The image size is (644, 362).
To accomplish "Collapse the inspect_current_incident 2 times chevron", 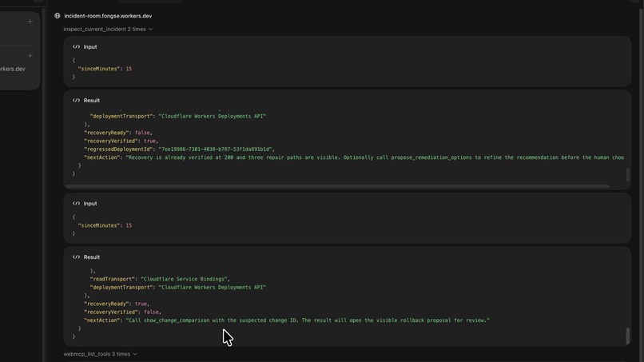I will 151,30.
